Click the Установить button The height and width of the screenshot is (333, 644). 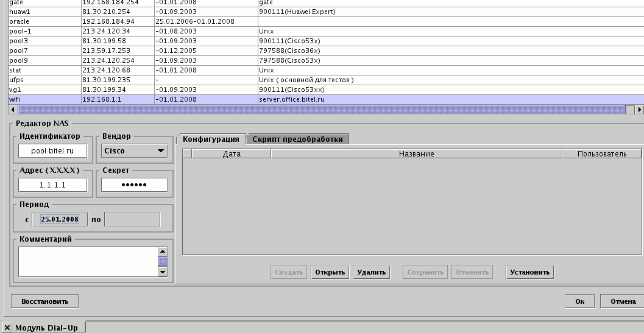pyautogui.click(x=529, y=272)
